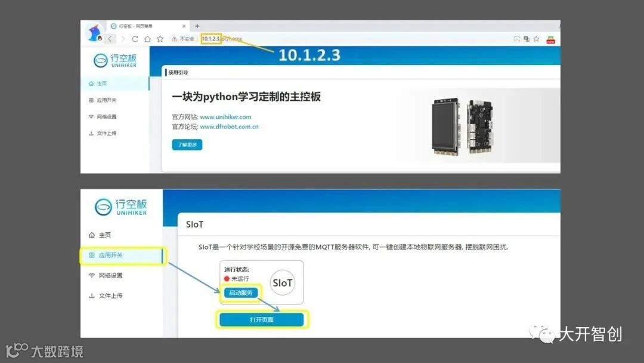Click the browser forward arrow
This screenshot has height=363, width=644.
[122, 39]
